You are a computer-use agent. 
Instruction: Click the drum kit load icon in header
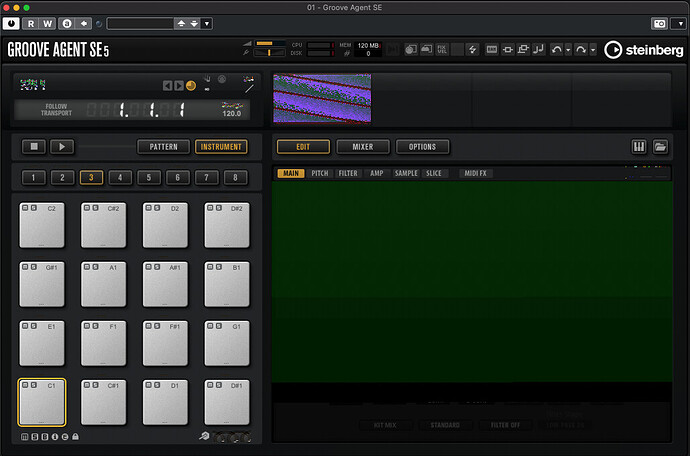(x=411, y=49)
